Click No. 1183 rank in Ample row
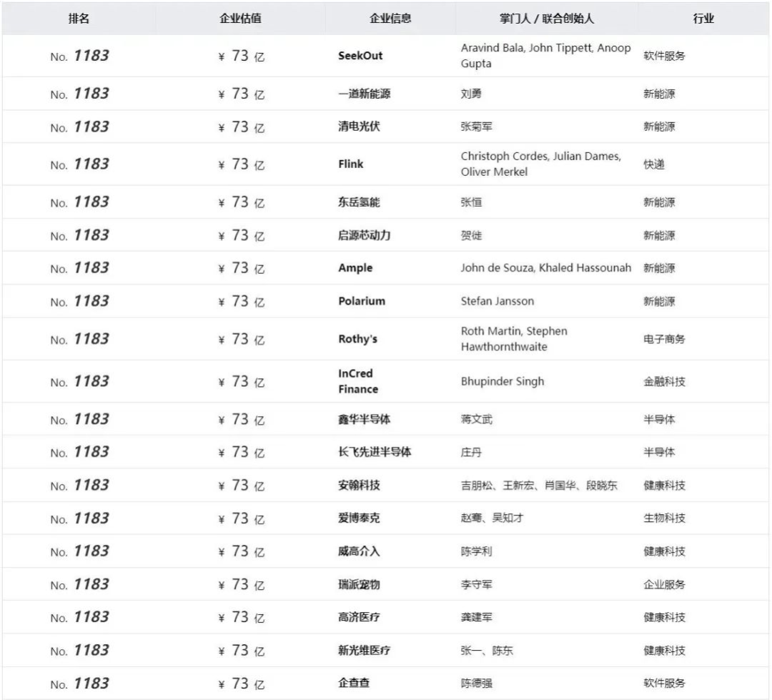The image size is (772, 700). pos(80,268)
